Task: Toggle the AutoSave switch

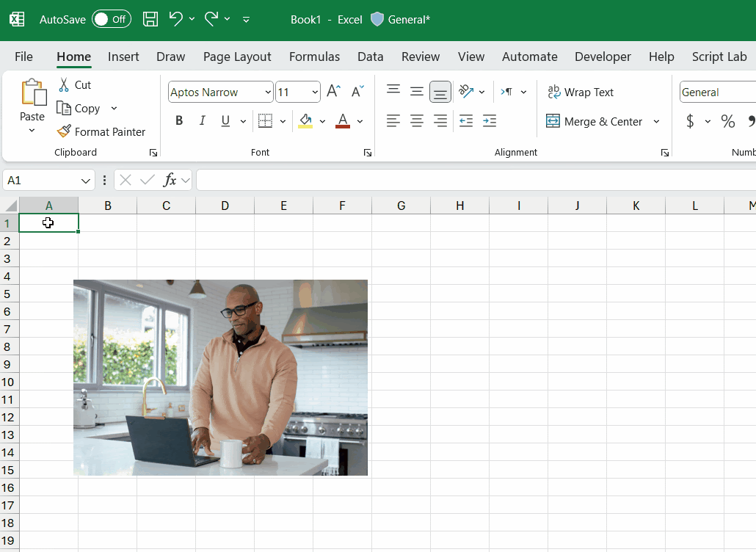Action: pos(111,20)
